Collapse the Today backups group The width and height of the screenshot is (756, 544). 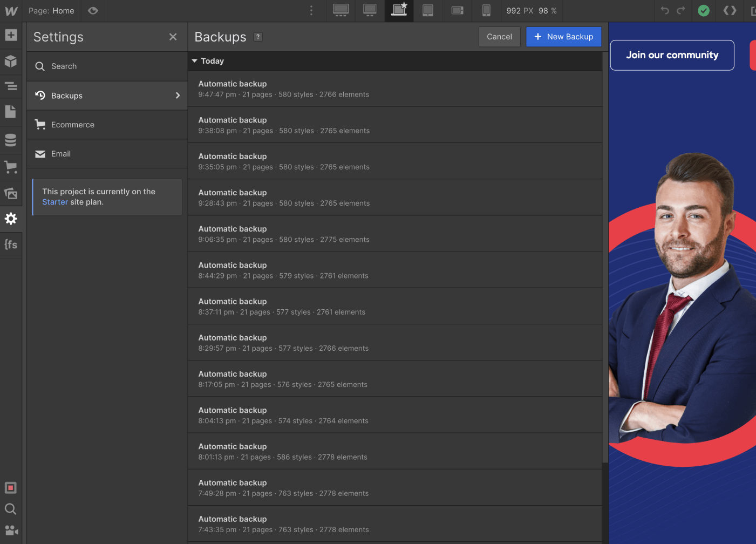(194, 61)
